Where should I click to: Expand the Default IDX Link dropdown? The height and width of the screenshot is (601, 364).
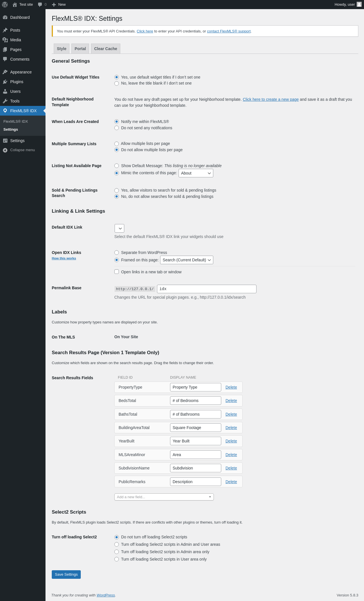119,228
